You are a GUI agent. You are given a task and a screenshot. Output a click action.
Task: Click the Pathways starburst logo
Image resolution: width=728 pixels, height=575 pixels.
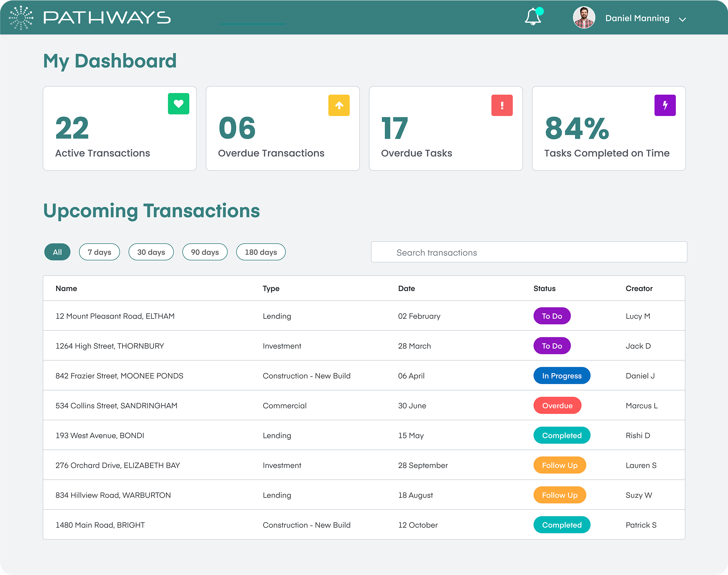21,17
